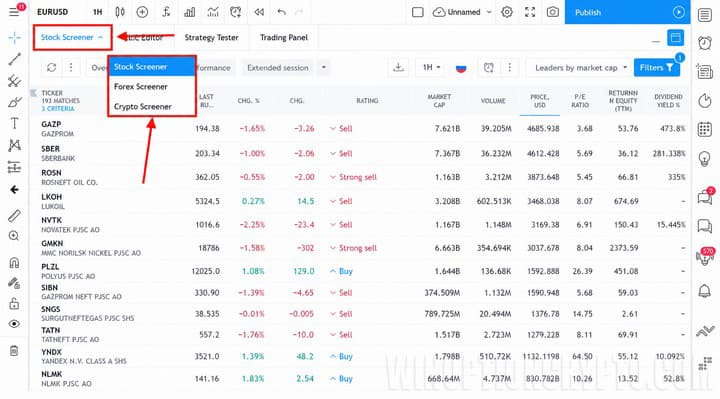The image size is (720, 399).
Task: Sort by the PRICE, USD column
Action: click(x=540, y=101)
